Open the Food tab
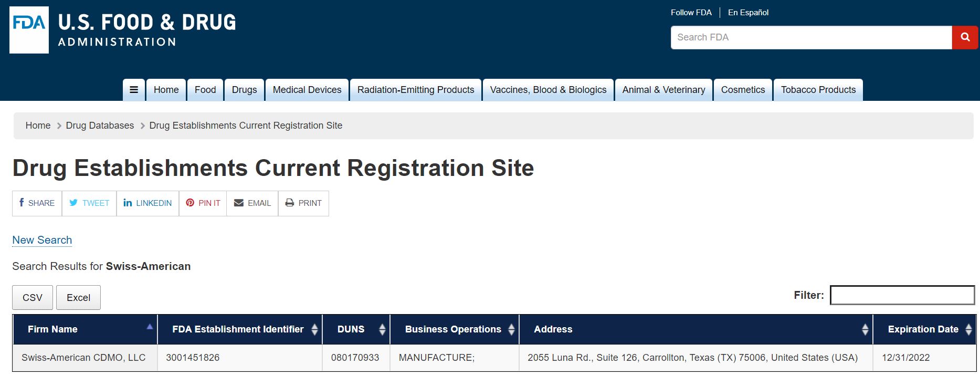 click(205, 90)
